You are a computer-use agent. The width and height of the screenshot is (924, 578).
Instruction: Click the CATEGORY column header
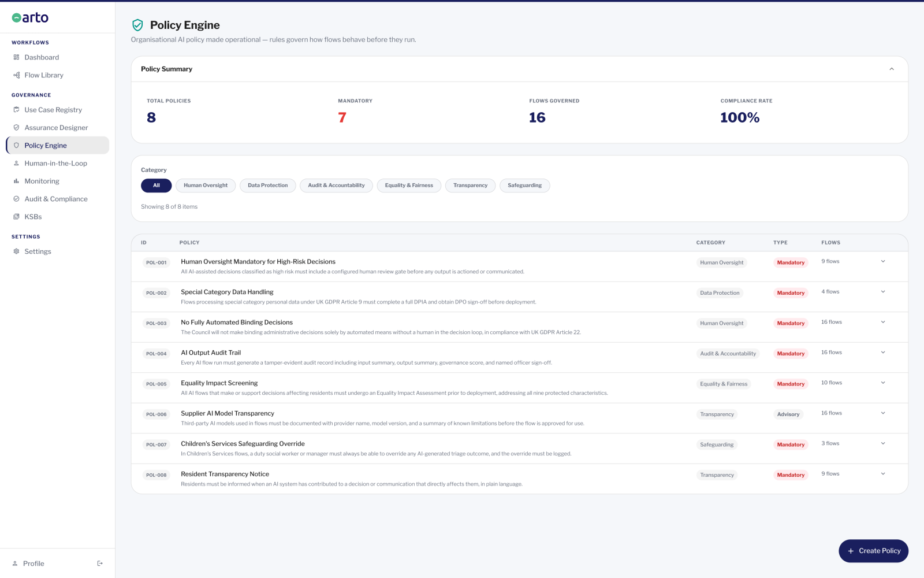(710, 243)
